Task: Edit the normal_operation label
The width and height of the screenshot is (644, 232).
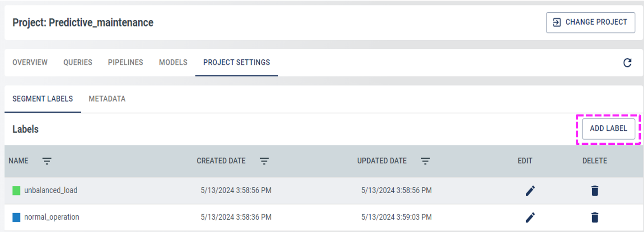Action: 530,218
